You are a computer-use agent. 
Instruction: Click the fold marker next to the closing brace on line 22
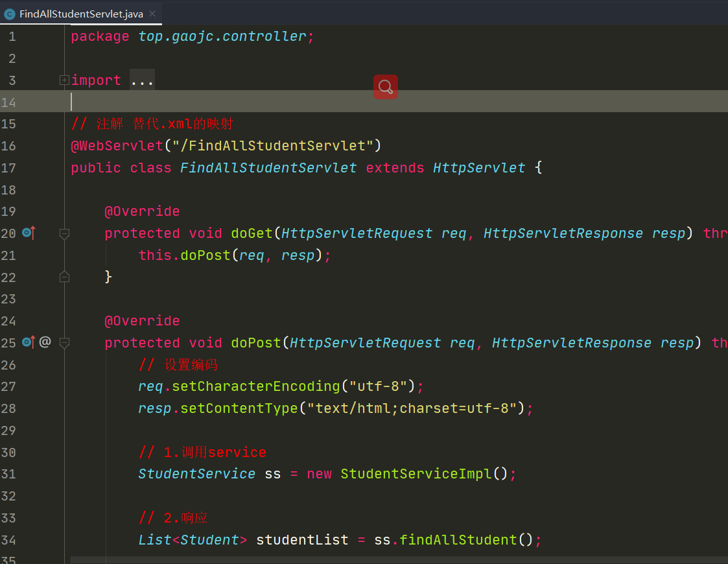64,276
